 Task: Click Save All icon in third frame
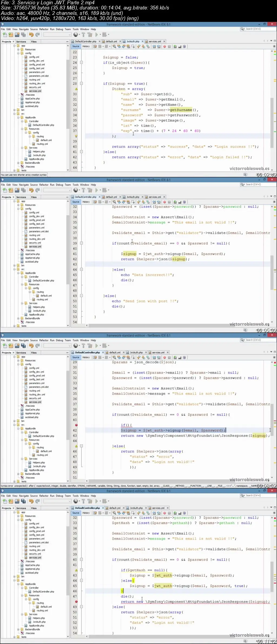tap(23, 346)
